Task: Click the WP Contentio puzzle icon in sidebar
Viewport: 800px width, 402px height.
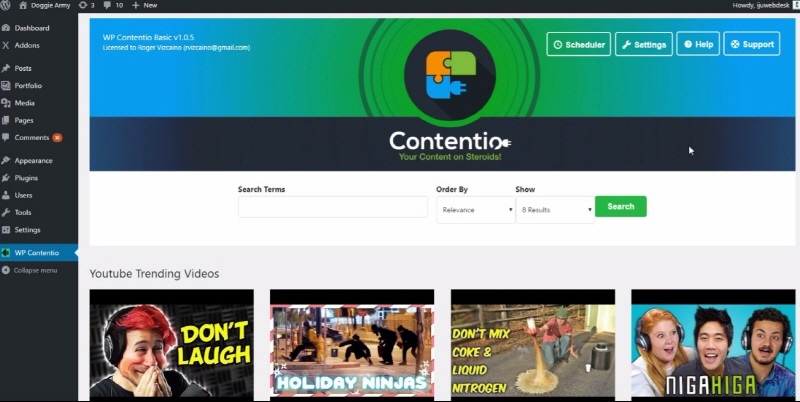Action: [x=6, y=253]
